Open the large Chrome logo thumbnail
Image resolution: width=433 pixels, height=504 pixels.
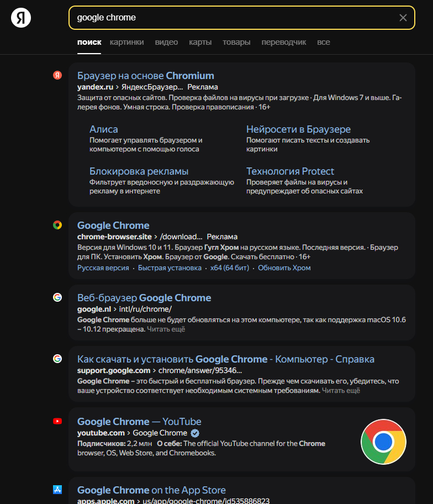383,442
